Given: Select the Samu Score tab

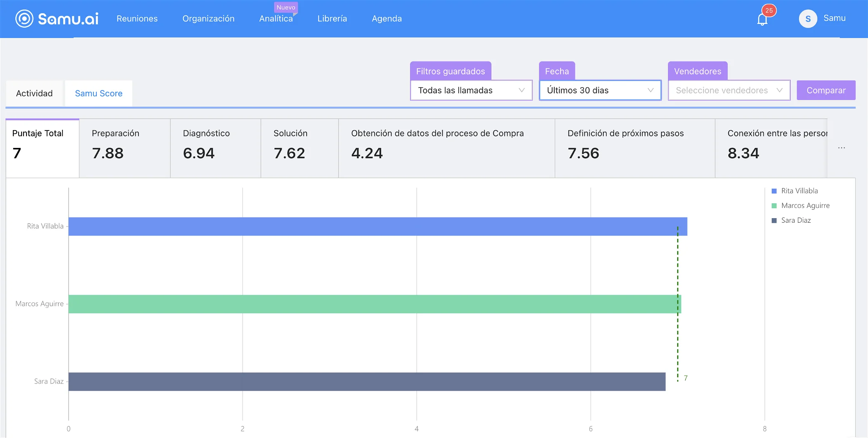Looking at the screenshot, I should point(98,93).
